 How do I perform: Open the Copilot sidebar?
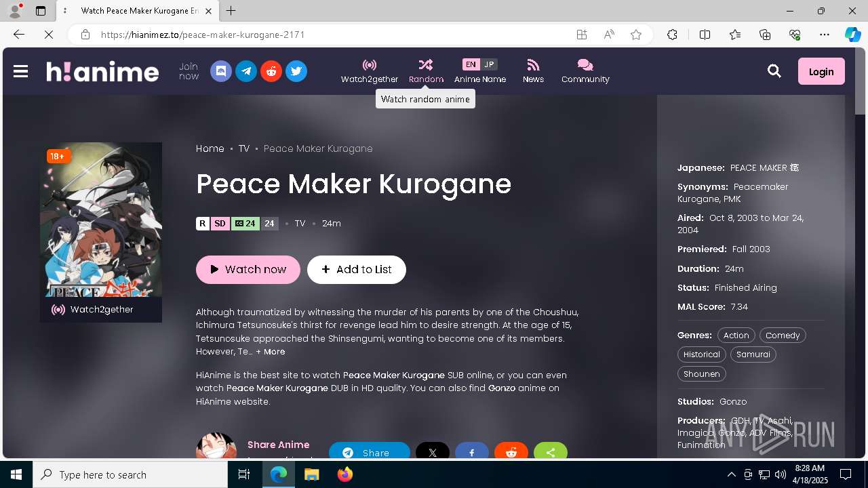coord(853,35)
